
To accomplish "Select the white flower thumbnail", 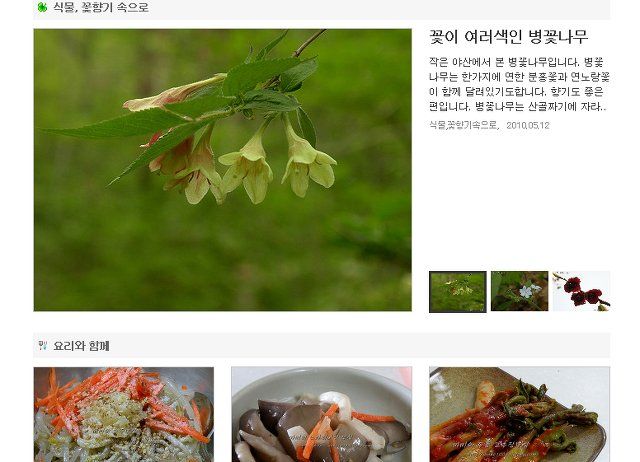I will [519, 291].
